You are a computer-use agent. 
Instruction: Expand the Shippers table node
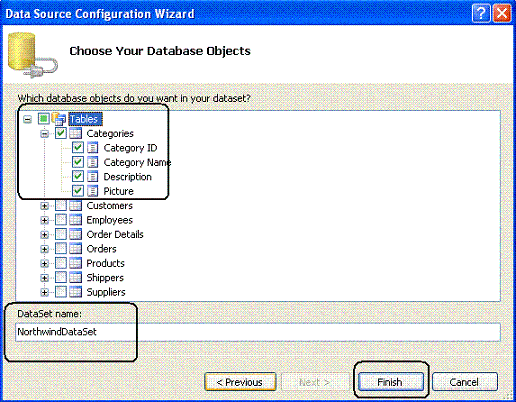[x=44, y=278]
